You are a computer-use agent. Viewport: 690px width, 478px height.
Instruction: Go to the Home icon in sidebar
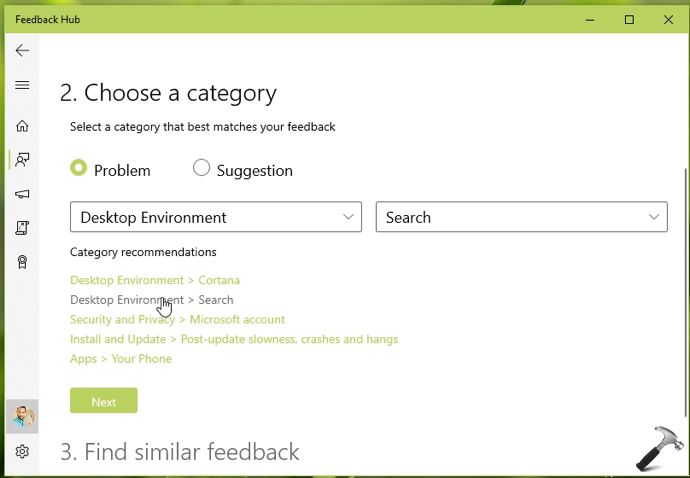point(22,126)
